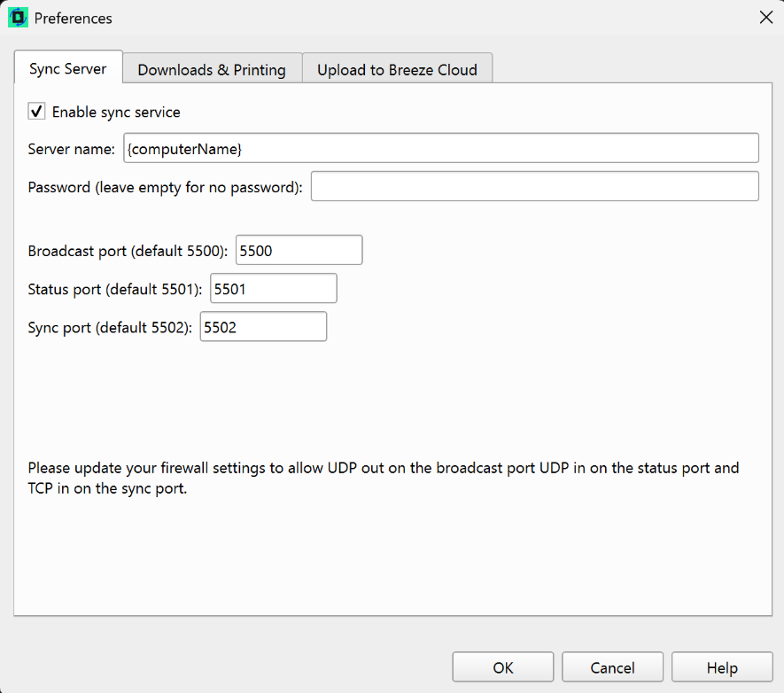The height and width of the screenshot is (693, 784).
Task: Click the Sync port field showing 5502
Action: click(263, 326)
